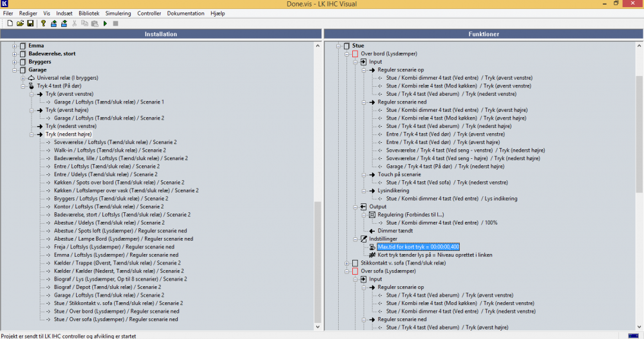Save the project with the floppy disk icon
Screen dimensions: 644x339
click(x=30, y=24)
